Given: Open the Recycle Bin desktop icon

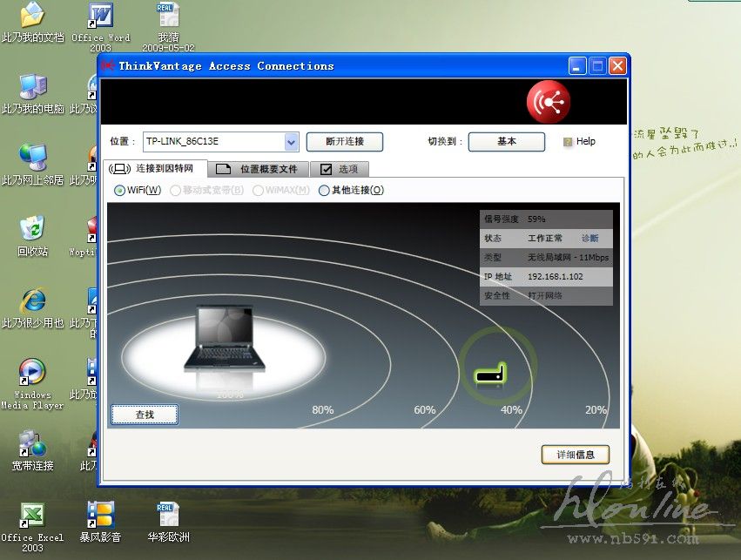Looking at the screenshot, I should click(x=33, y=228).
